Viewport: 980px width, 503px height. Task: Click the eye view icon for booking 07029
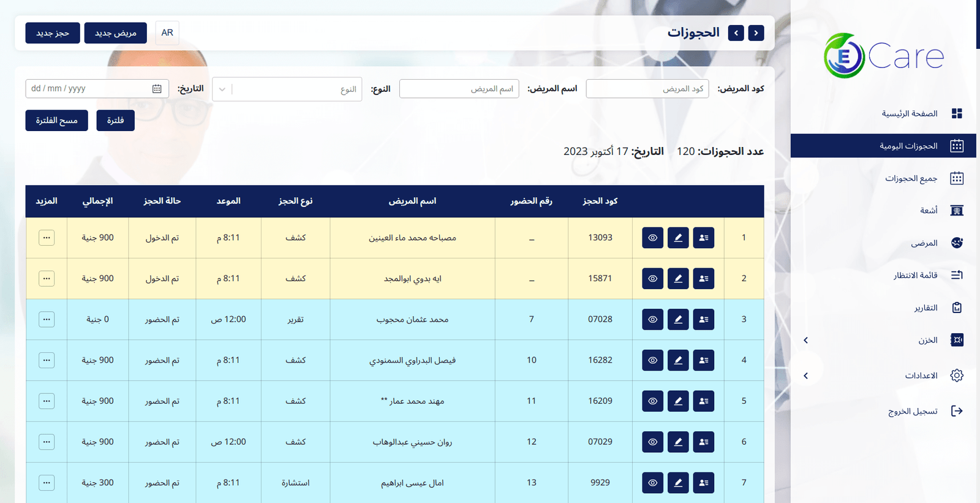[652, 442]
